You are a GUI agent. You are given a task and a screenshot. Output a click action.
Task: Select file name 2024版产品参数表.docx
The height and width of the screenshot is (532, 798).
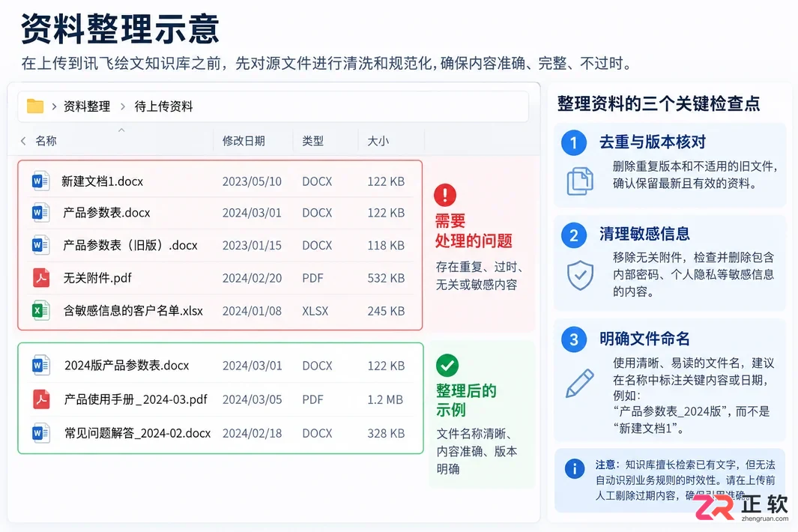[x=127, y=366]
